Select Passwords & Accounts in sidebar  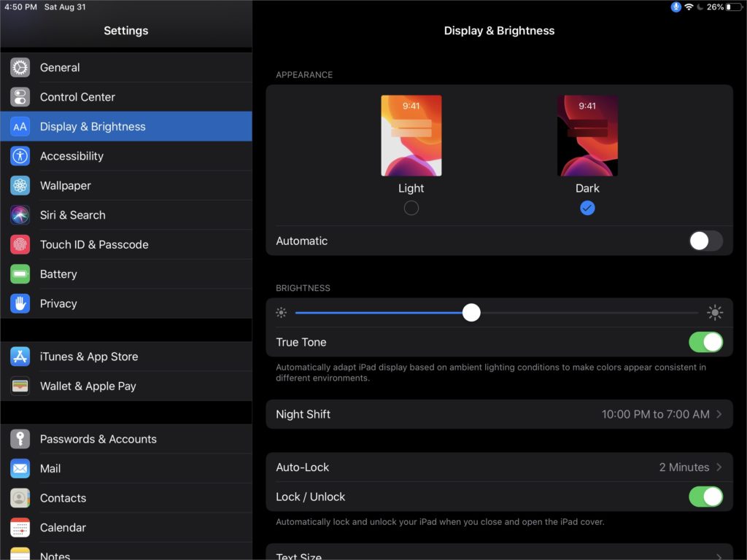(x=98, y=439)
